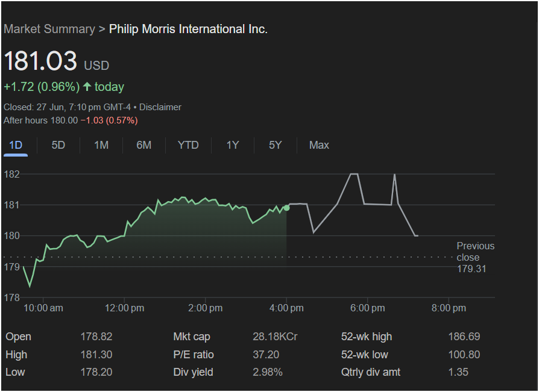Click the 6:00 pm axis label
This screenshot has width=539, height=392.
click(367, 308)
